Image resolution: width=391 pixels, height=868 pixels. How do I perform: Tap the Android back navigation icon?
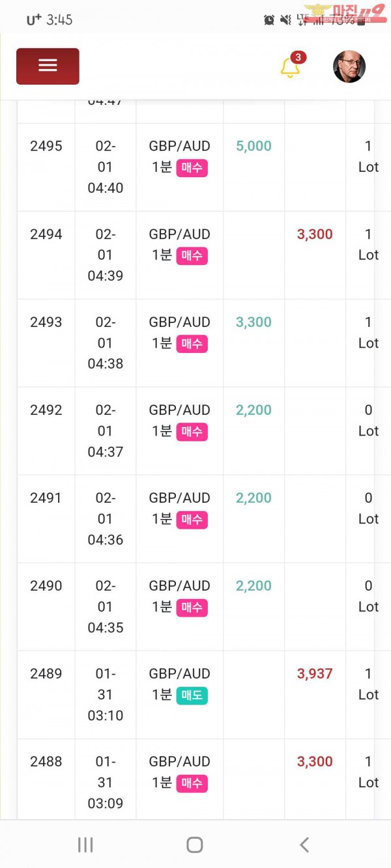tap(304, 845)
